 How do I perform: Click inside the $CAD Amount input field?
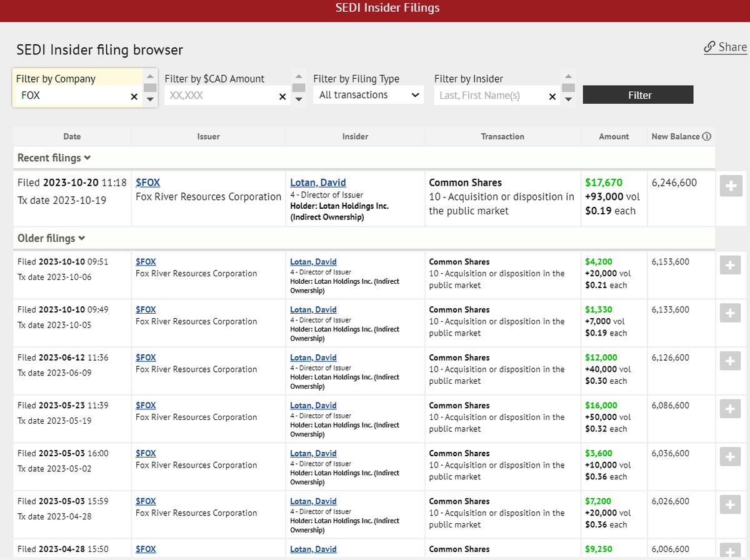[219, 97]
